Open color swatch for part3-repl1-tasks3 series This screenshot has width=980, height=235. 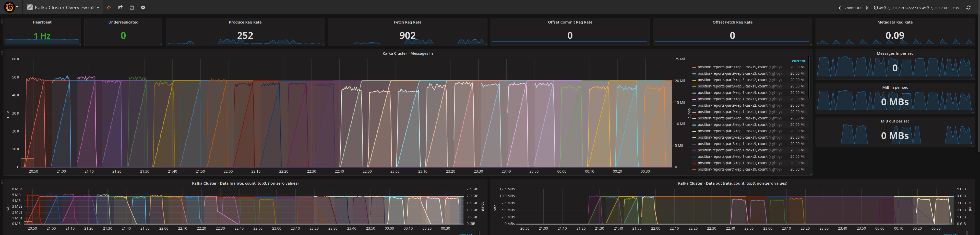coord(694,150)
